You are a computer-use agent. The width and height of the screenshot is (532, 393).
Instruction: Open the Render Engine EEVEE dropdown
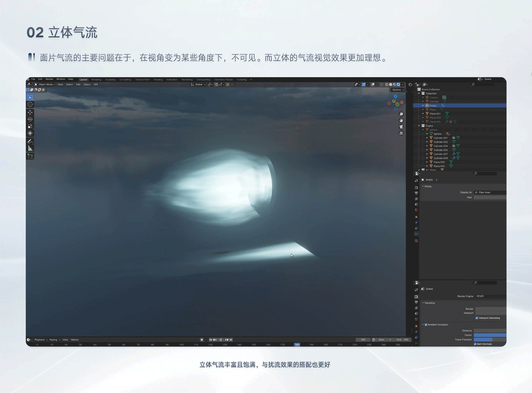click(490, 296)
